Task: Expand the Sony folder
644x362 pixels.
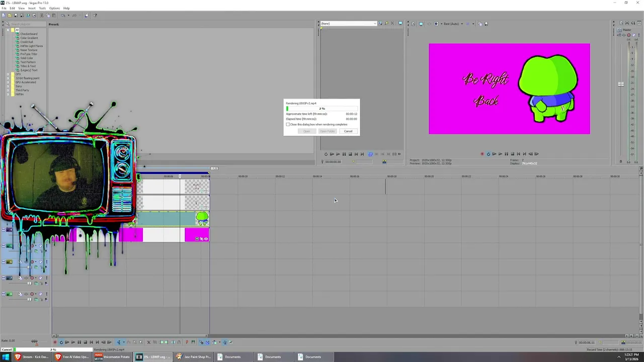Action: 8,86
